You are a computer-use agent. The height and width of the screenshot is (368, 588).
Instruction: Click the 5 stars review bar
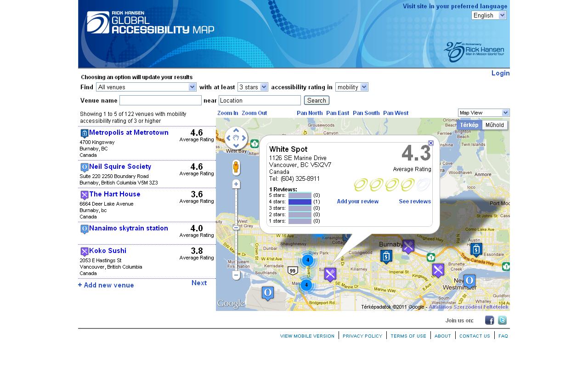tap(300, 195)
